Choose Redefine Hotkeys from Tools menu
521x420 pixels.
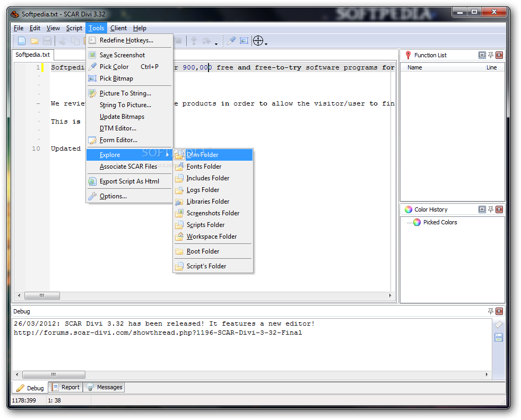tap(129, 40)
